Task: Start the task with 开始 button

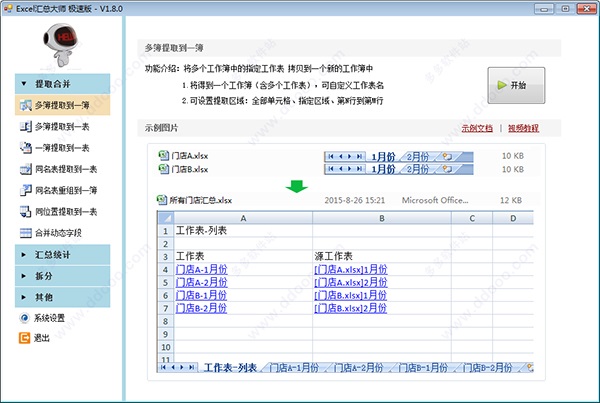Action: (516, 85)
